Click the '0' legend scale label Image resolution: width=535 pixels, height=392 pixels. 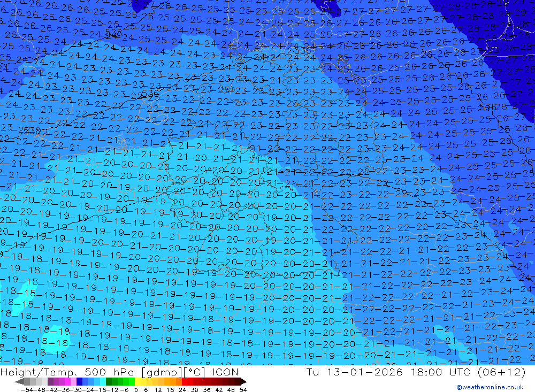tap(136, 390)
